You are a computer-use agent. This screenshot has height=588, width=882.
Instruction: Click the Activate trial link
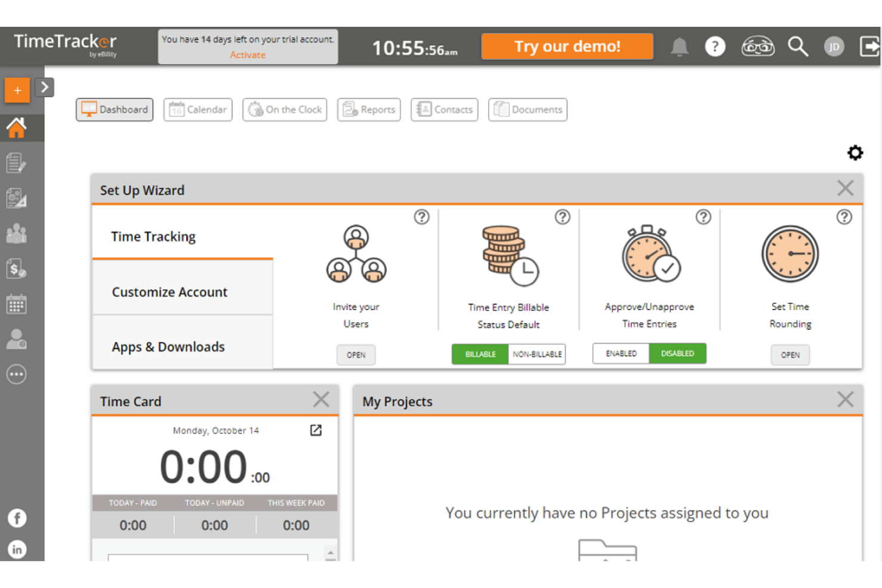[x=248, y=55]
